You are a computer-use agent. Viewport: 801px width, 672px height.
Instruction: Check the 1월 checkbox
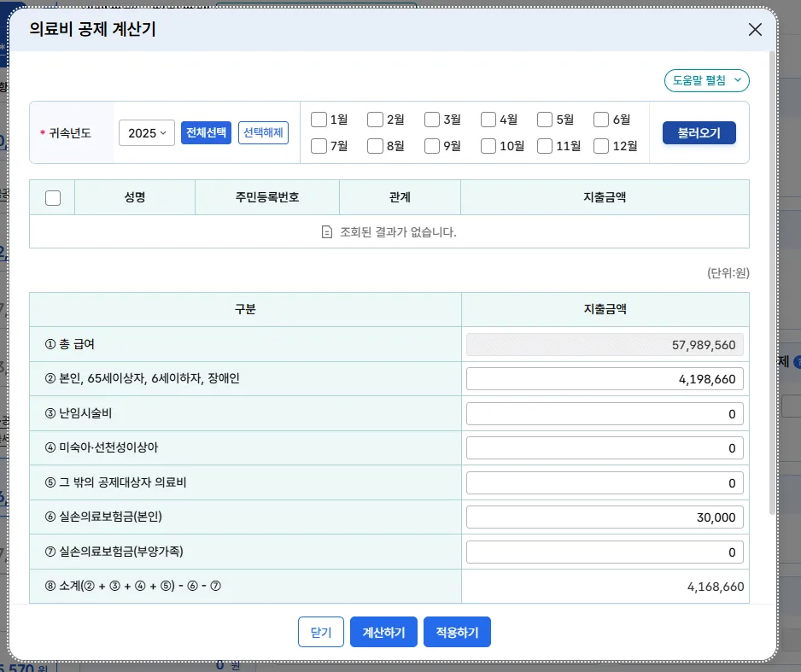click(x=319, y=120)
